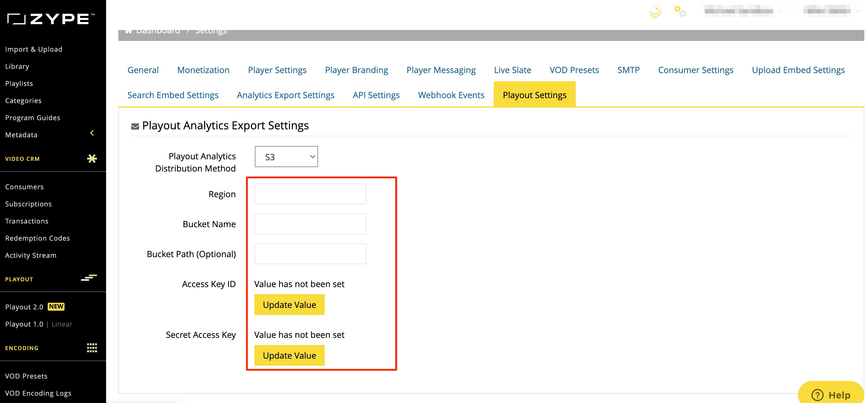Update Value for Access Key ID

click(x=290, y=305)
